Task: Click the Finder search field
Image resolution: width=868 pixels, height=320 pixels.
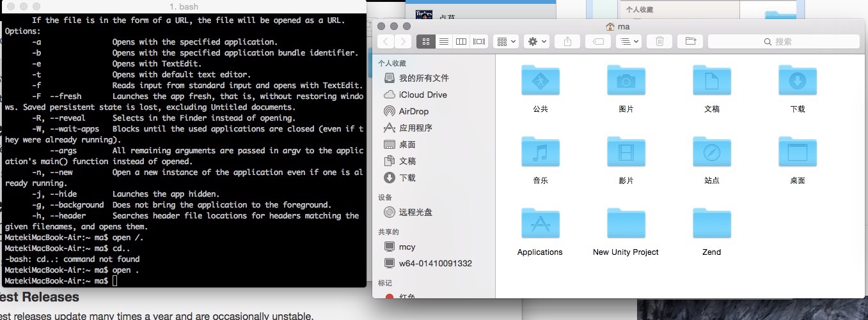Action: [784, 42]
